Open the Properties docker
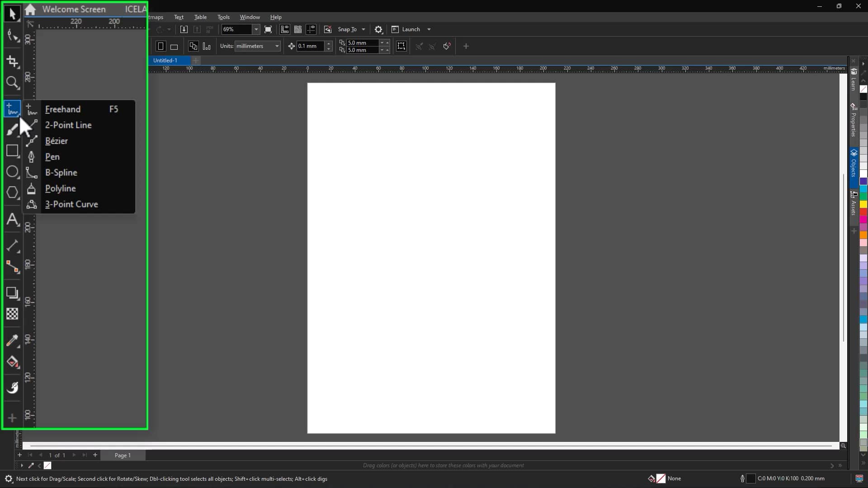The width and height of the screenshot is (868, 488). pos(854,117)
